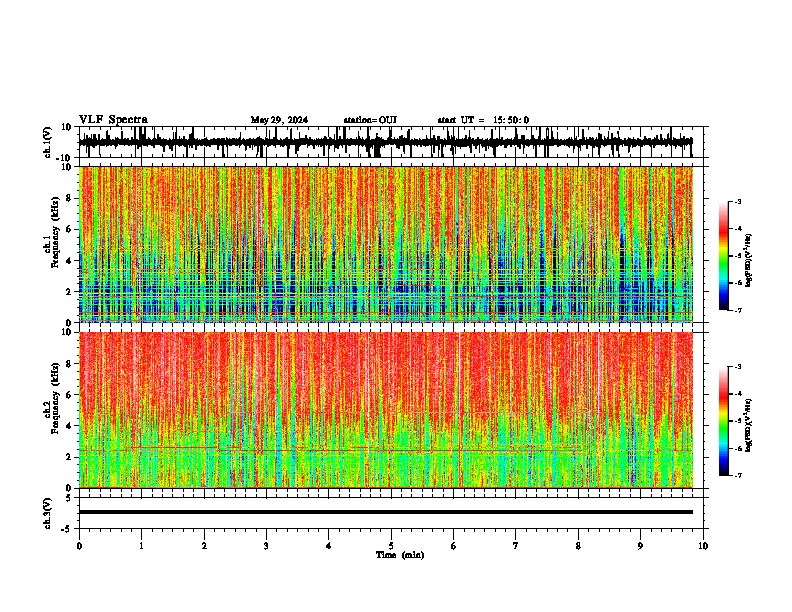Image resolution: width=792 pixels, height=612 pixels.
Task: Click the "8" kHz tick of ch.1 spectrogram
Action: 70,198
